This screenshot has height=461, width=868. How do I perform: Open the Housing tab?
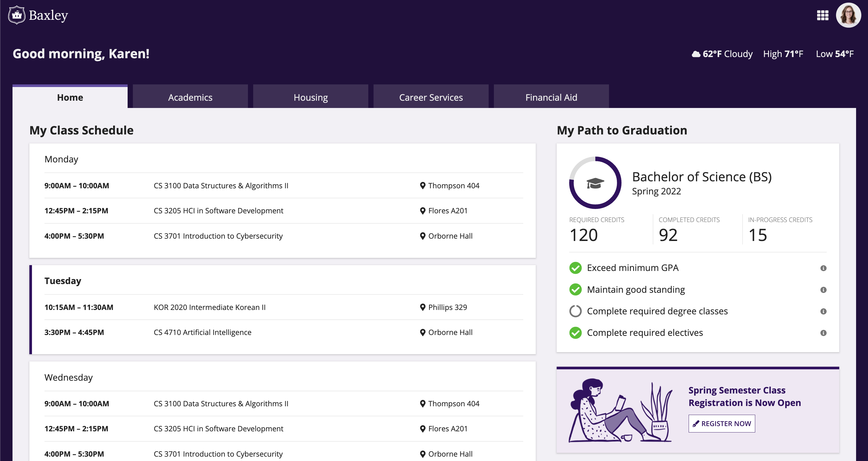tap(311, 97)
